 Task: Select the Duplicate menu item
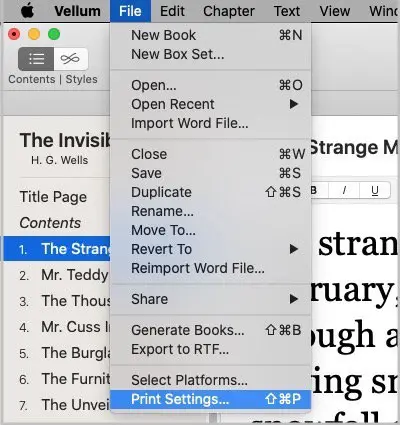[x=210, y=192]
